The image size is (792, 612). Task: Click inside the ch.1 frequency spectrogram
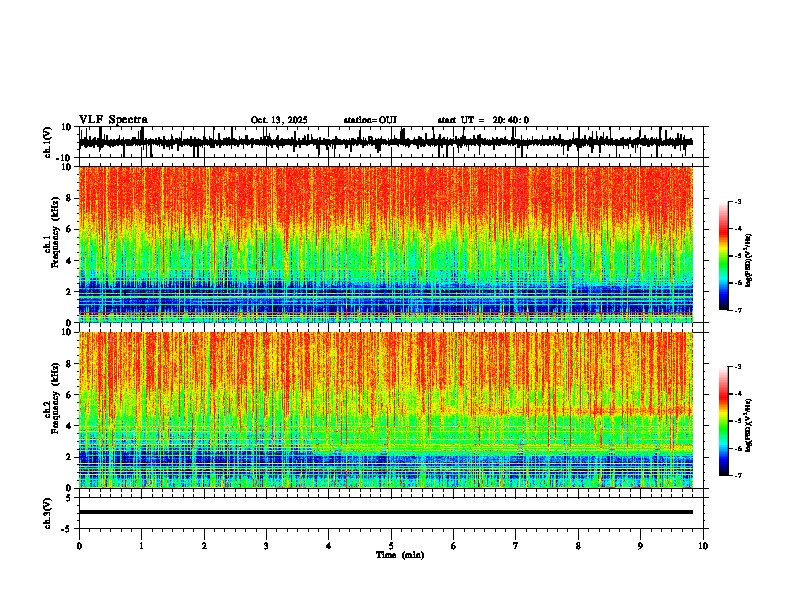(385, 244)
